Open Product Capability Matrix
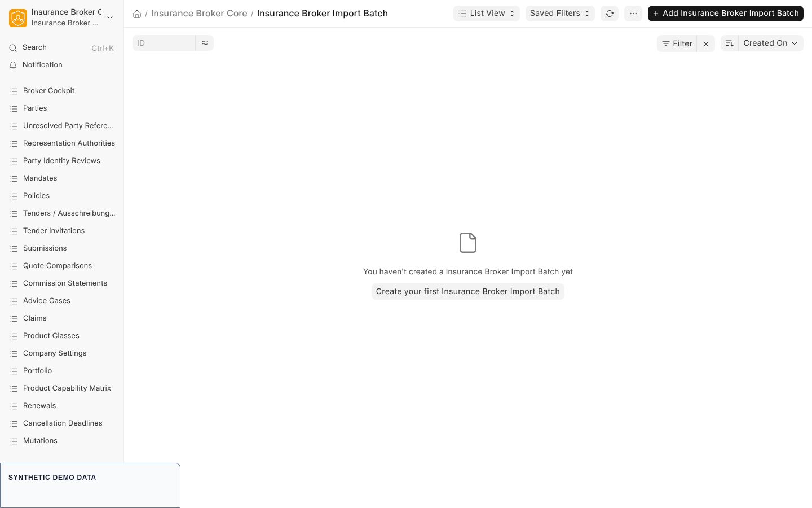812x508 pixels. [x=61, y=388]
